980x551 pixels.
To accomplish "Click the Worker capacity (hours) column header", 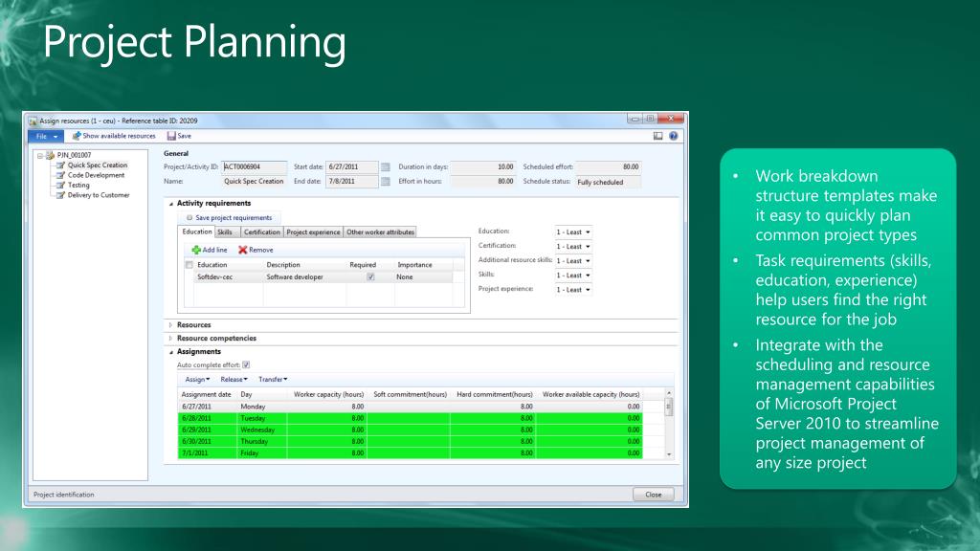I will pyautogui.click(x=327, y=395).
